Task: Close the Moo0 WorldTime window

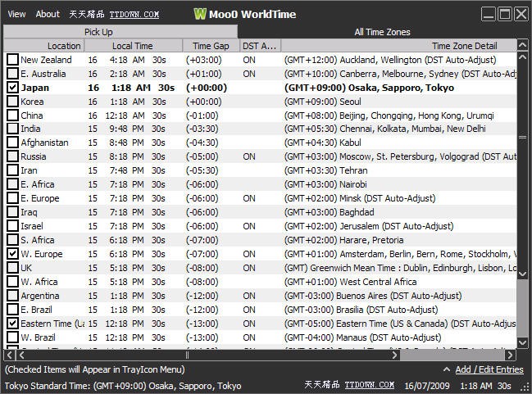Action: click(x=521, y=14)
